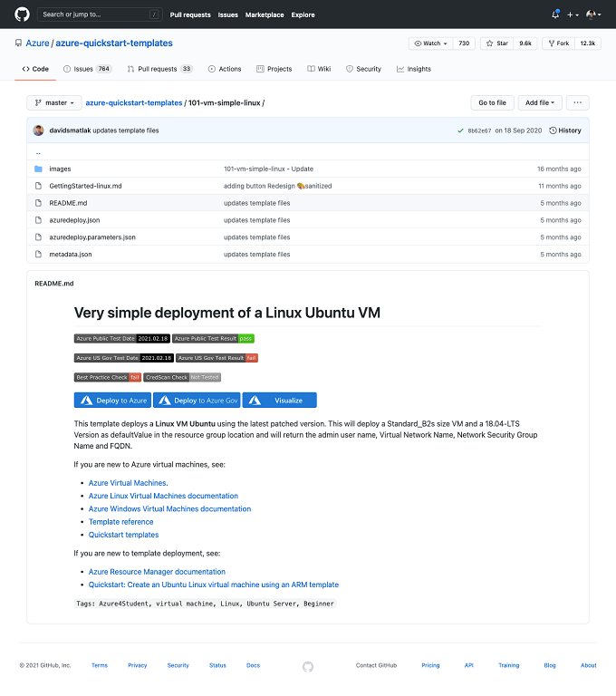Viewport: 616px width, 696px height.
Task: Open azuredeploy.json file
Action: (x=74, y=220)
